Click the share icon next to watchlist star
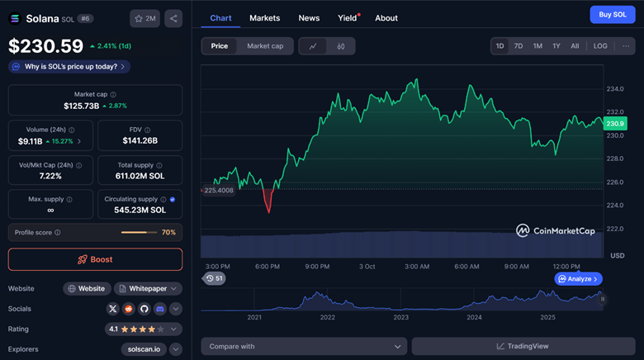 click(x=173, y=18)
